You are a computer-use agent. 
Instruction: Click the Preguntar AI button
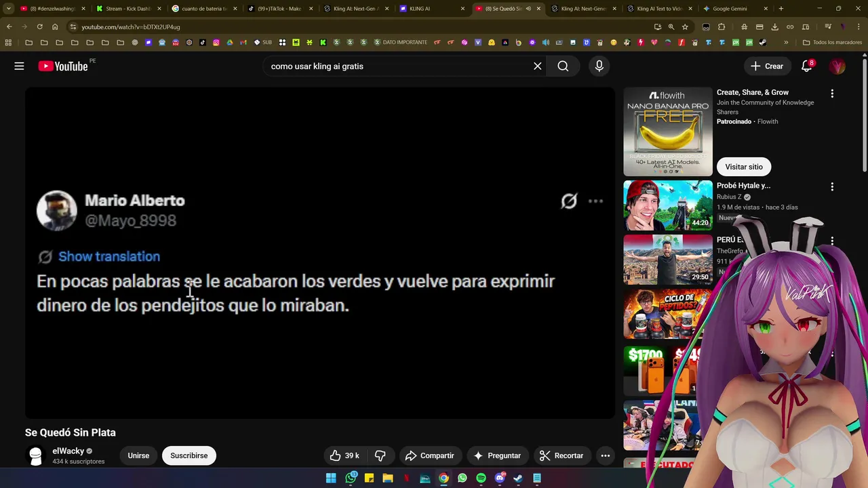[497, 455]
